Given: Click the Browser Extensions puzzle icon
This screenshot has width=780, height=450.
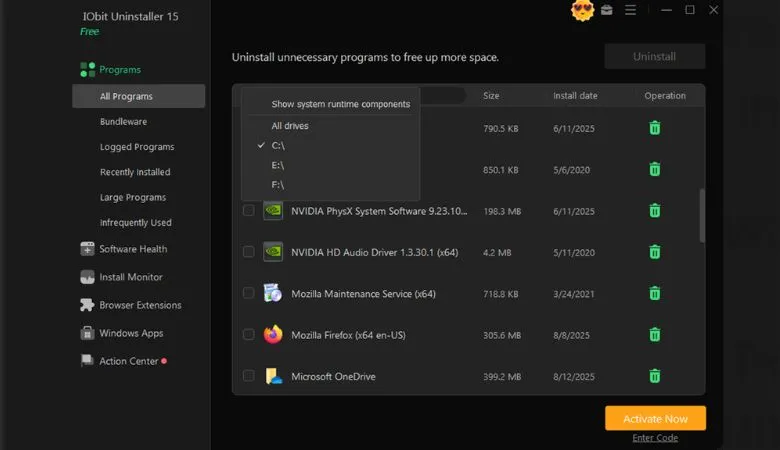Looking at the screenshot, I should point(87,305).
